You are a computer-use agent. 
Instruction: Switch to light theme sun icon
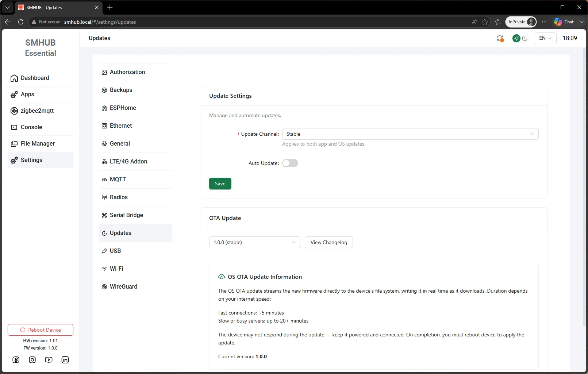tap(516, 38)
